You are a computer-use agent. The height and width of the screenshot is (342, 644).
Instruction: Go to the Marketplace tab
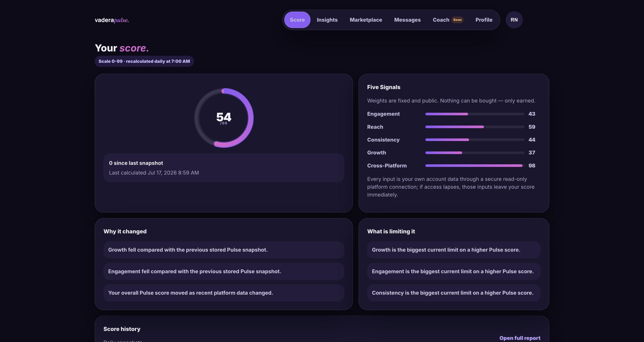point(366,20)
